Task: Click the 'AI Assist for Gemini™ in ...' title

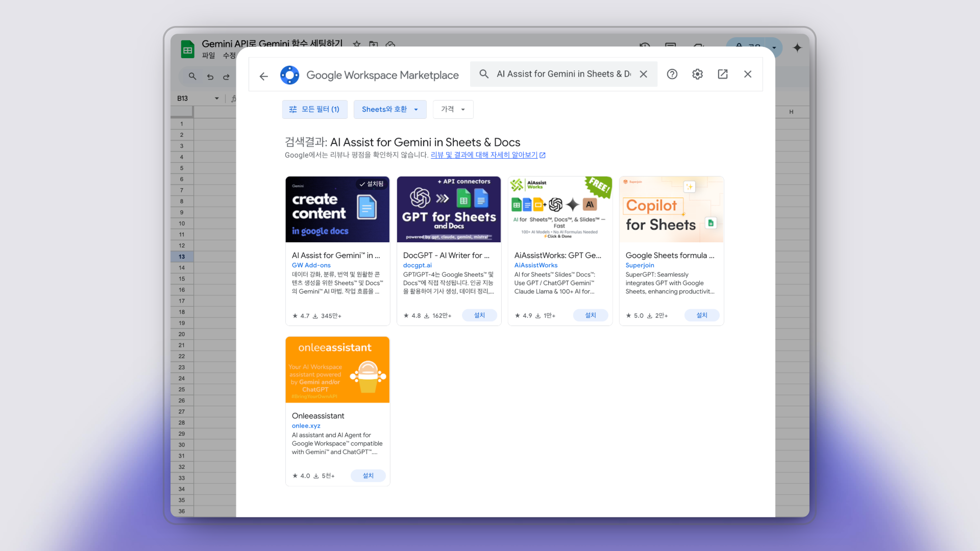Action: pyautogui.click(x=336, y=255)
